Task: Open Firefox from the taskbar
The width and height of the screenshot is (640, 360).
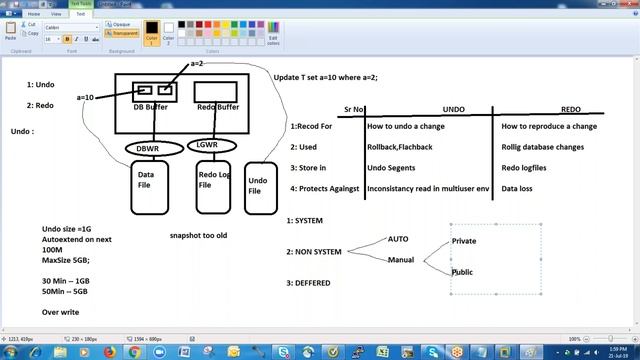Action: (x=109, y=352)
